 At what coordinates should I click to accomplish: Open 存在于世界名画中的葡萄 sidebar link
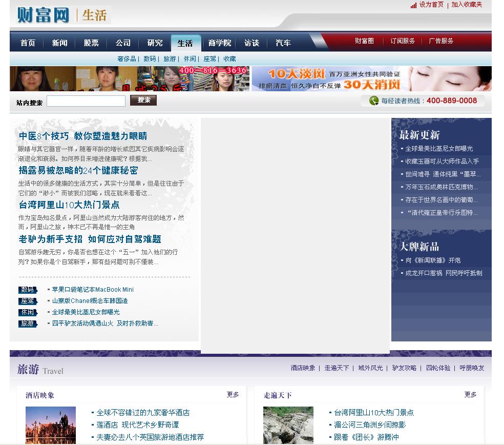442,200
